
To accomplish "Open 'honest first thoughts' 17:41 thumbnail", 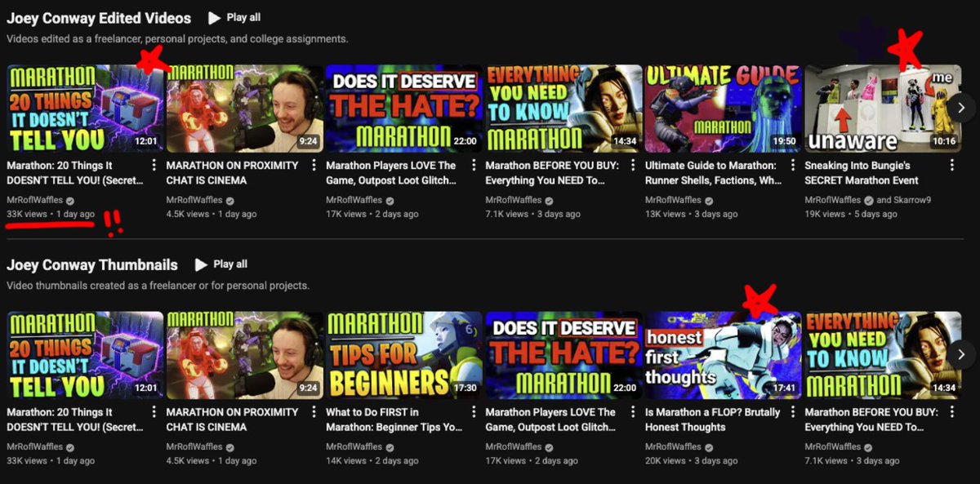I will click(x=724, y=355).
